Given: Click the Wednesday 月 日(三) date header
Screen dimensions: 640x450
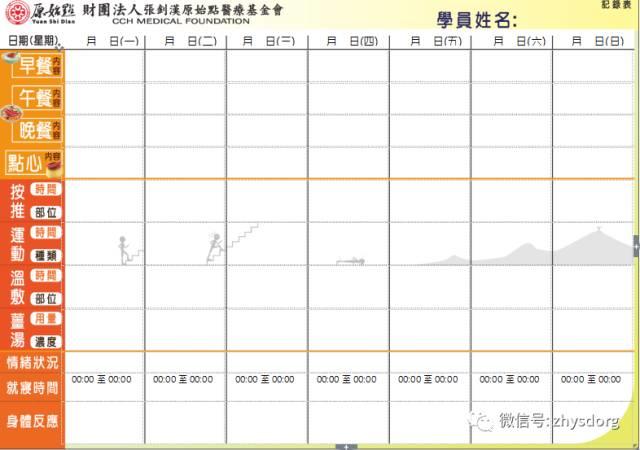Looking at the screenshot, I should (266, 40).
